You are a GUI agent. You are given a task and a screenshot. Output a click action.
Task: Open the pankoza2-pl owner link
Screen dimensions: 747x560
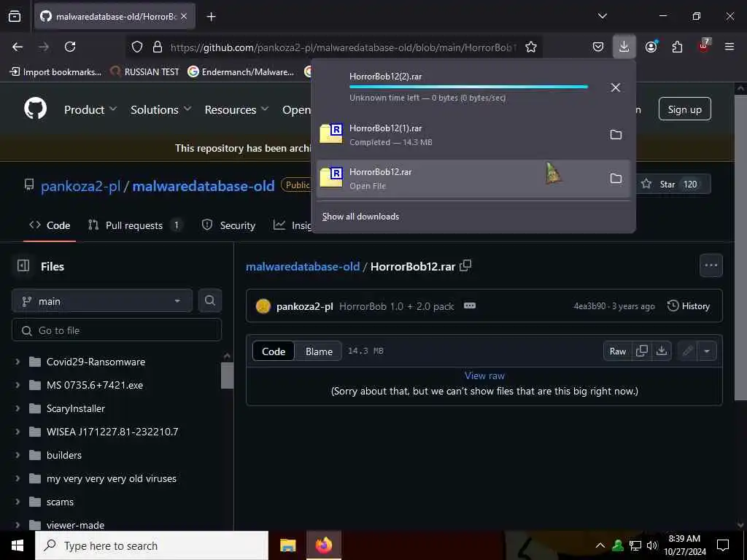click(80, 186)
